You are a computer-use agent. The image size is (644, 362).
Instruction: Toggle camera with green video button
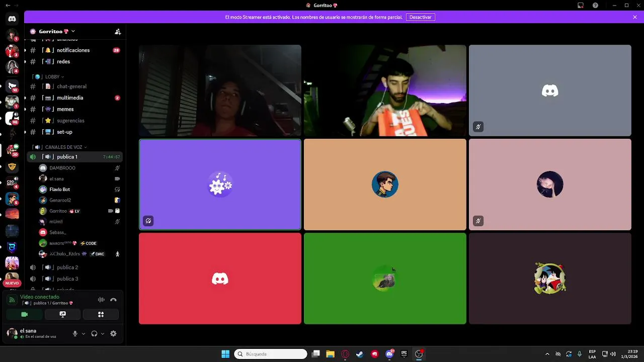click(25, 314)
